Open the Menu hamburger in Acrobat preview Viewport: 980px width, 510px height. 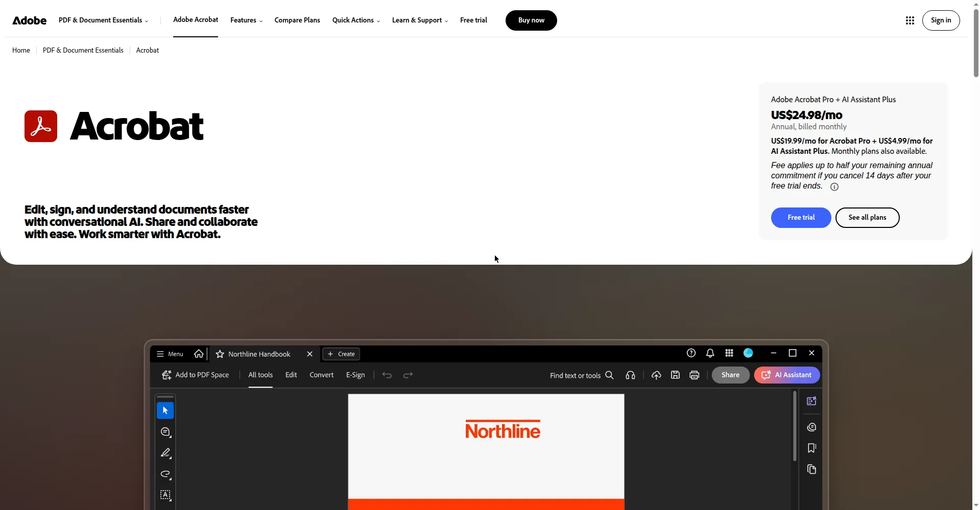tap(170, 354)
